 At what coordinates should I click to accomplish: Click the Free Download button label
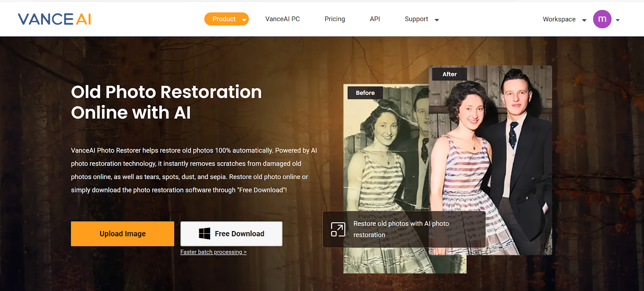coord(239,234)
